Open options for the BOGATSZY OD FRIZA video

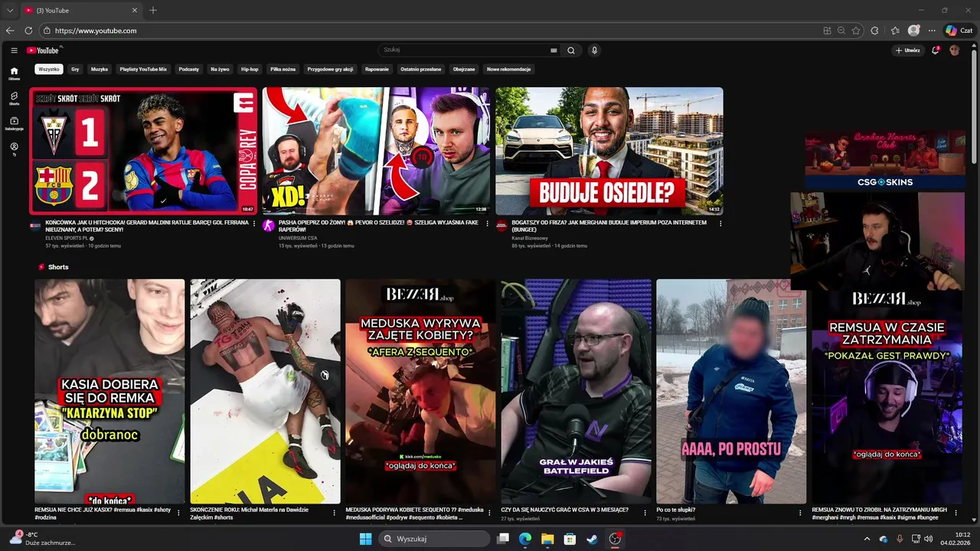[720, 223]
